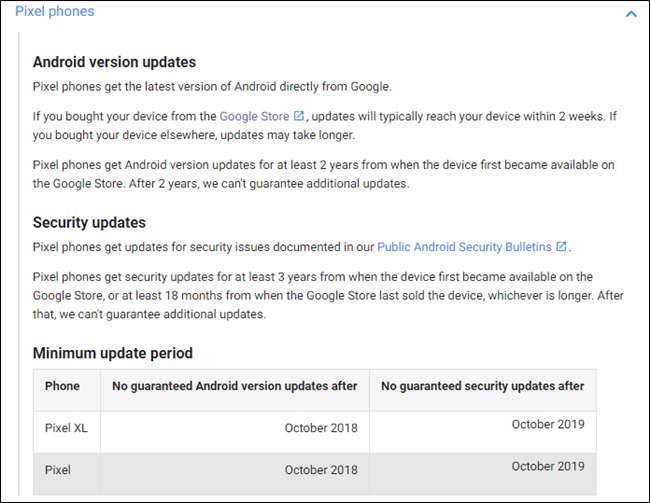Click the Android version updates heading
650x503 pixels.
point(114,62)
